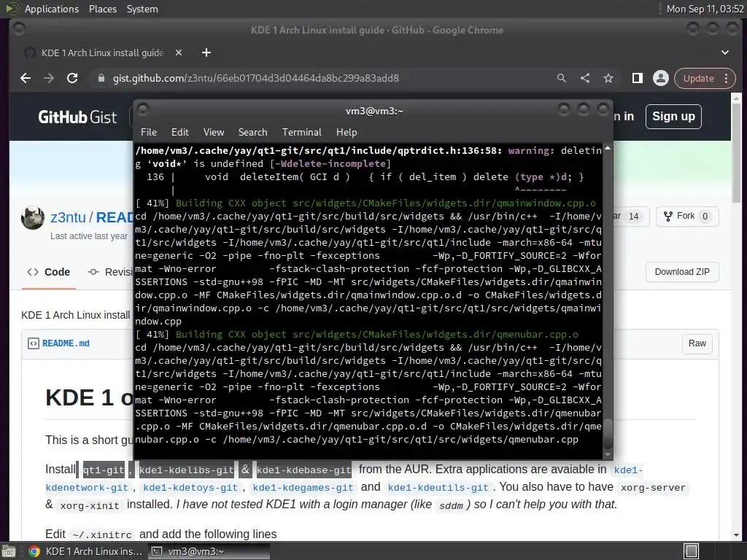Click the Update button in Chrome
Viewport: 747px width, 560px height.
(x=698, y=78)
